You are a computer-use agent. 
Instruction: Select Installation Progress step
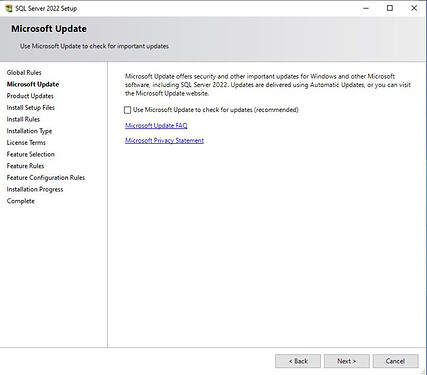click(35, 189)
